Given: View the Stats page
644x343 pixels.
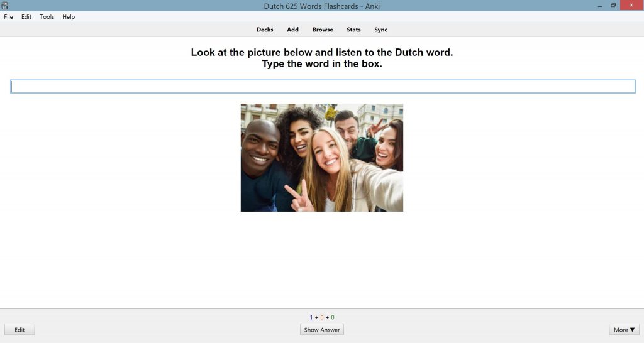Looking at the screenshot, I should pyautogui.click(x=353, y=30).
